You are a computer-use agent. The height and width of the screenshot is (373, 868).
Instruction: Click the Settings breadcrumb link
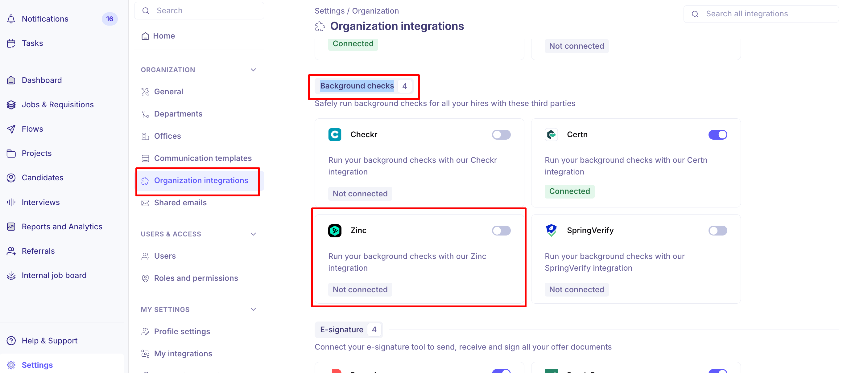point(329,11)
